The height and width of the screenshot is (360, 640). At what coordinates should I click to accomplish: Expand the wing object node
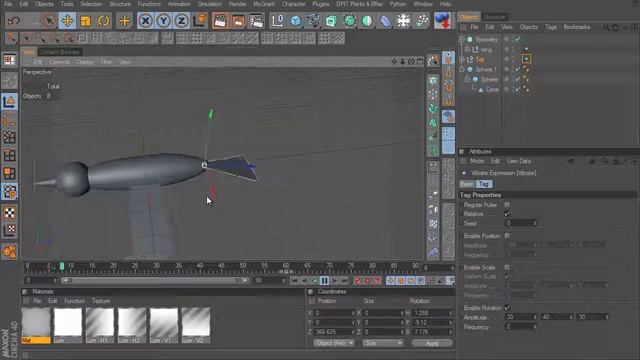tap(467, 49)
